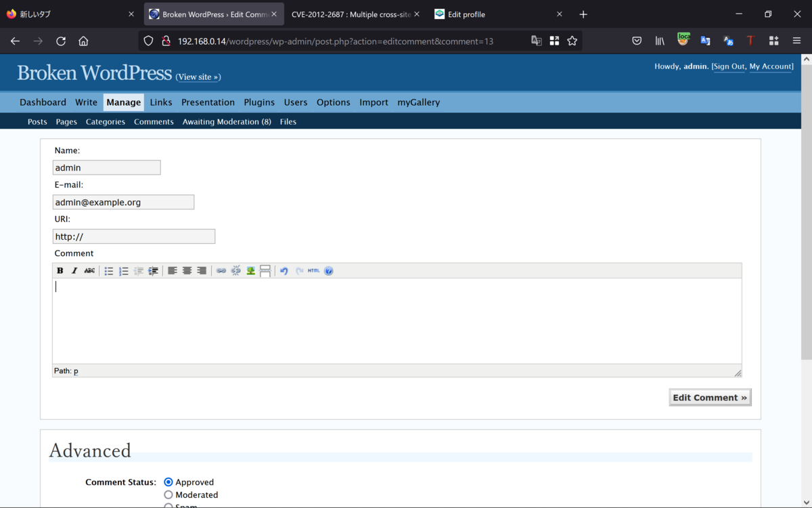Image resolution: width=812 pixels, height=508 pixels.
Task: Click the E-mail input field
Action: (123, 202)
